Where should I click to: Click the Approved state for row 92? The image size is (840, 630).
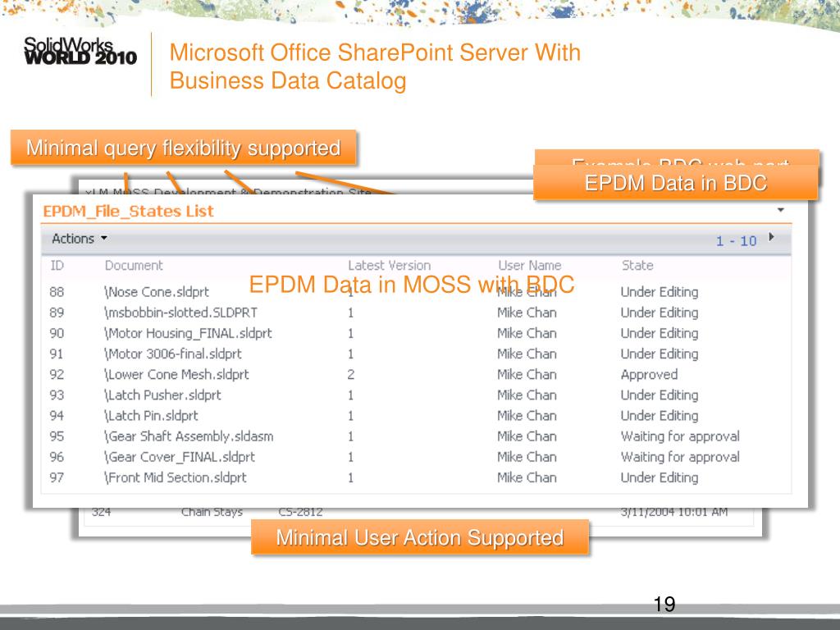point(650,374)
